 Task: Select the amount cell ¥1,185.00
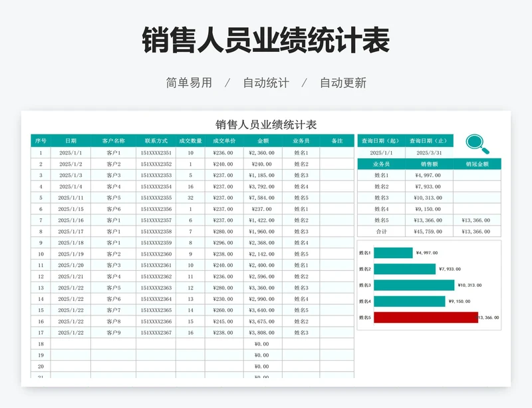(x=263, y=175)
